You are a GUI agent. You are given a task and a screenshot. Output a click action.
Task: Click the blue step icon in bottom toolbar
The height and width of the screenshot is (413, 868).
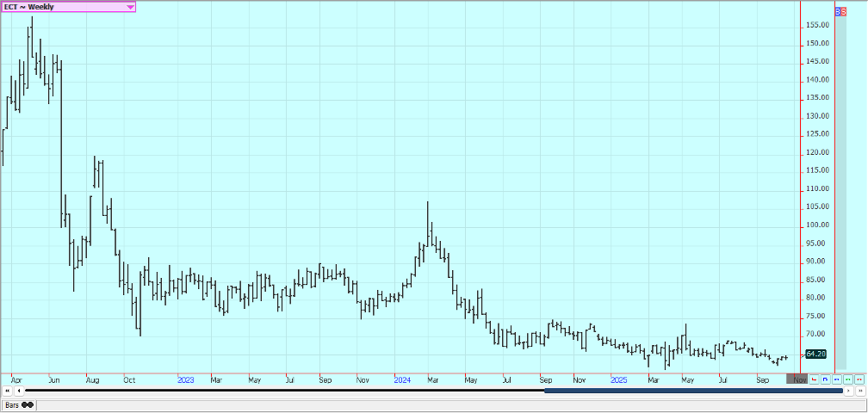825,379
